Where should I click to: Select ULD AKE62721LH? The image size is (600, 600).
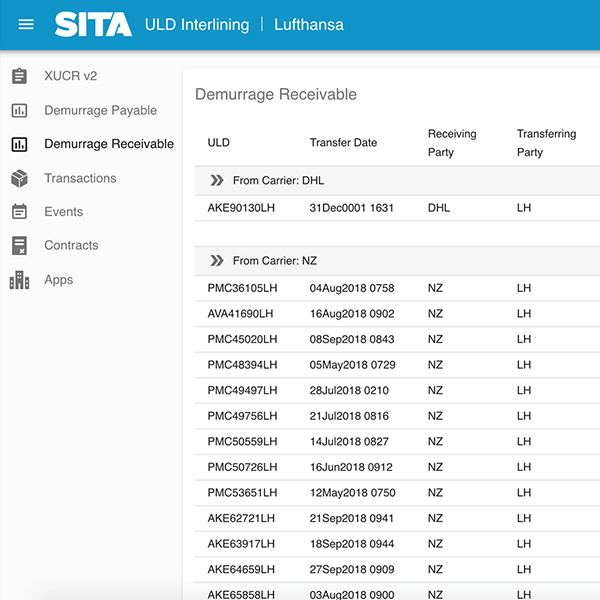tap(241, 518)
